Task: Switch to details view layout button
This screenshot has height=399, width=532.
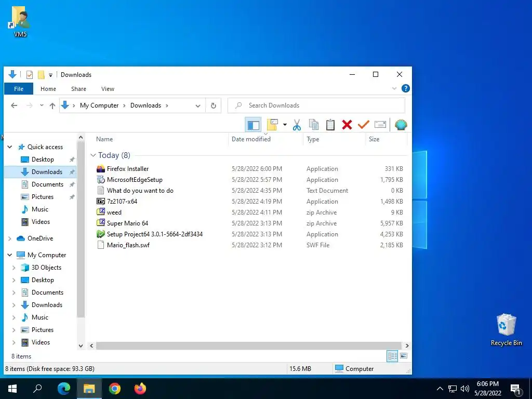Action: [393, 356]
